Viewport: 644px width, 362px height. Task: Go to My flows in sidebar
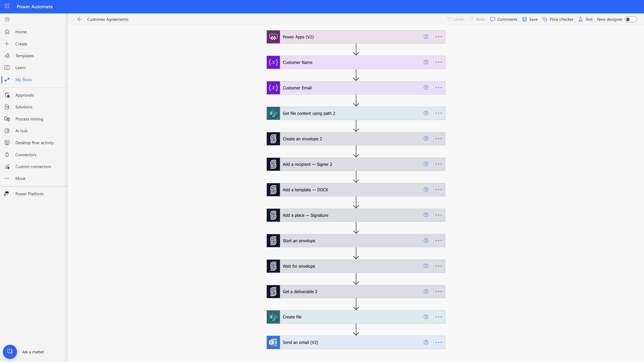click(23, 80)
